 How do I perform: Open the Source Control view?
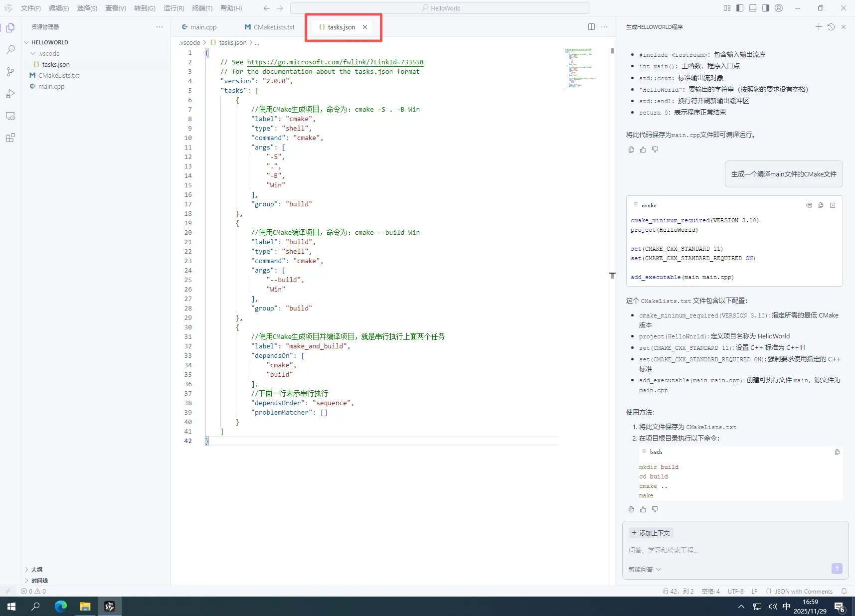click(x=10, y=72)
